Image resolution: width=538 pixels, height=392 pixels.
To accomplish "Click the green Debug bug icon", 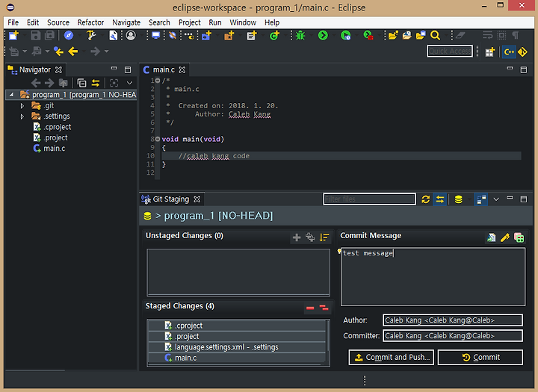I will (x=300, y=35).
